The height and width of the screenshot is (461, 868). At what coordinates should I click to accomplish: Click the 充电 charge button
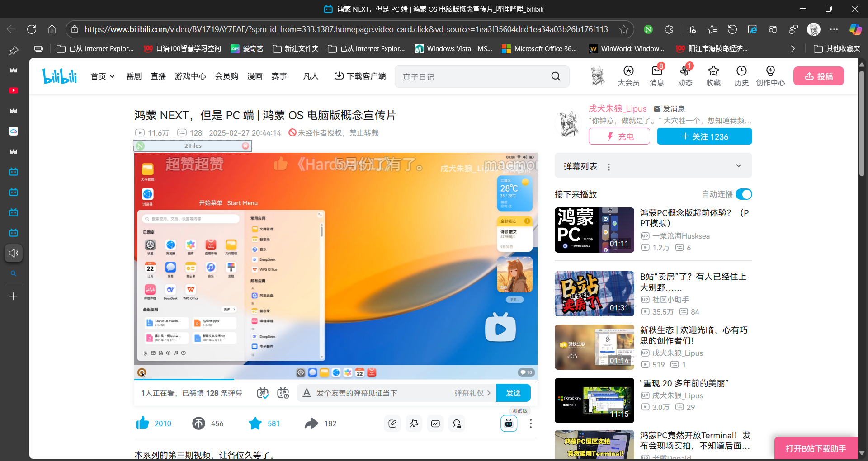tap(619, 136)
